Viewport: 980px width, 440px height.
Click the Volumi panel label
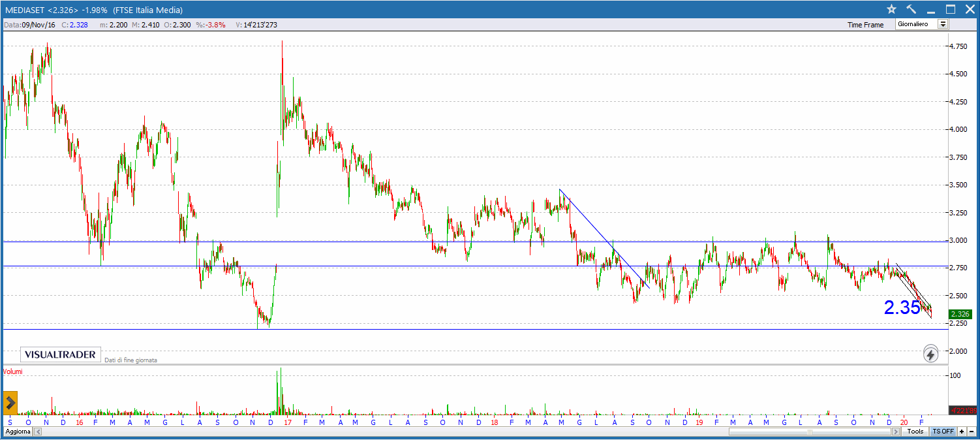click(14, 371)
